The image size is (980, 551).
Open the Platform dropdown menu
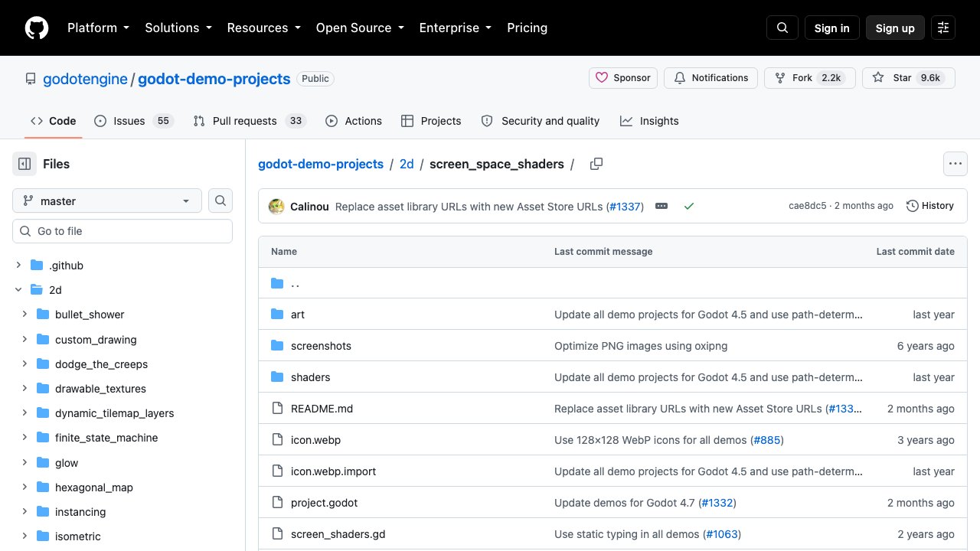[98, 28]
